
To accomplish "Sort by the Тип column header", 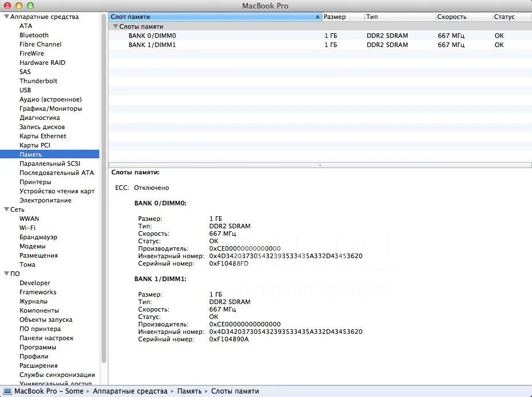I will [399, 17].
